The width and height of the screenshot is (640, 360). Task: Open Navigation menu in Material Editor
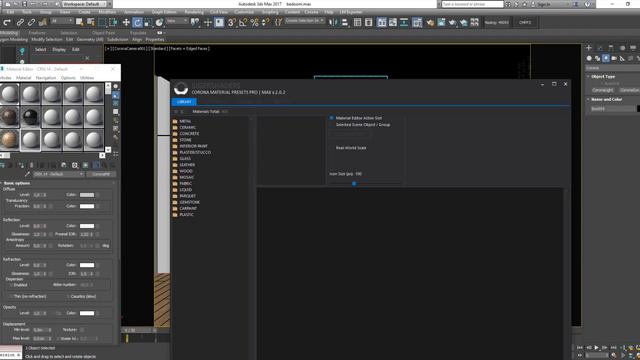click(x=46, y=78)
